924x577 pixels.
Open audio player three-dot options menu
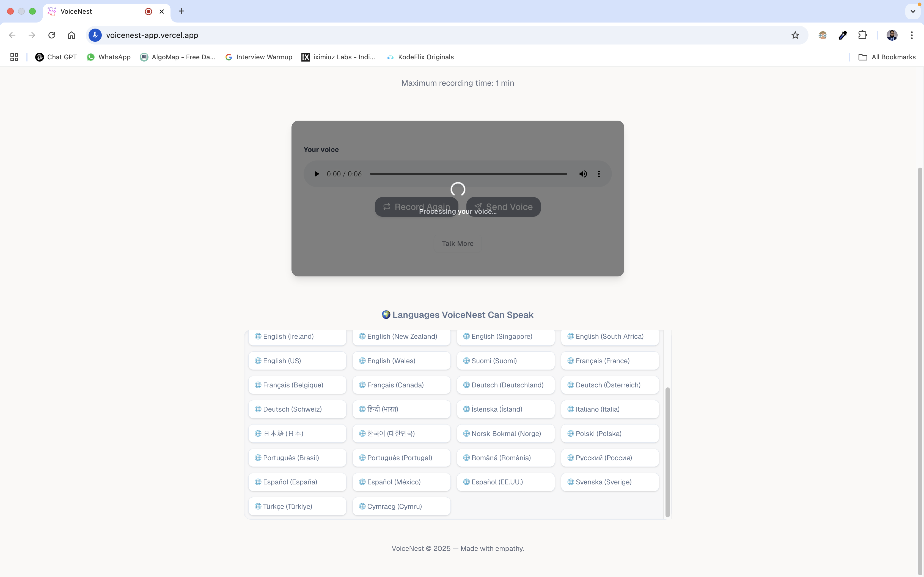pyautogui.click(x=599, y=174)
